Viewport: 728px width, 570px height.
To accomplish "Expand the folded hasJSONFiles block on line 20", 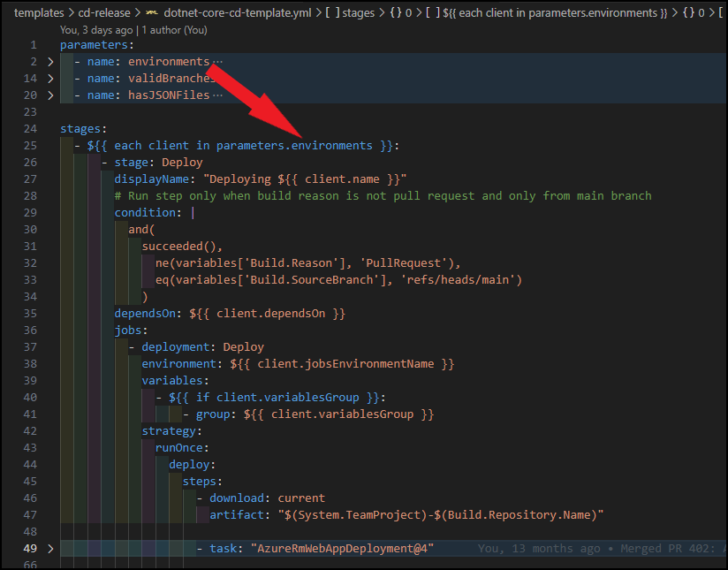I will click(50, 95).
